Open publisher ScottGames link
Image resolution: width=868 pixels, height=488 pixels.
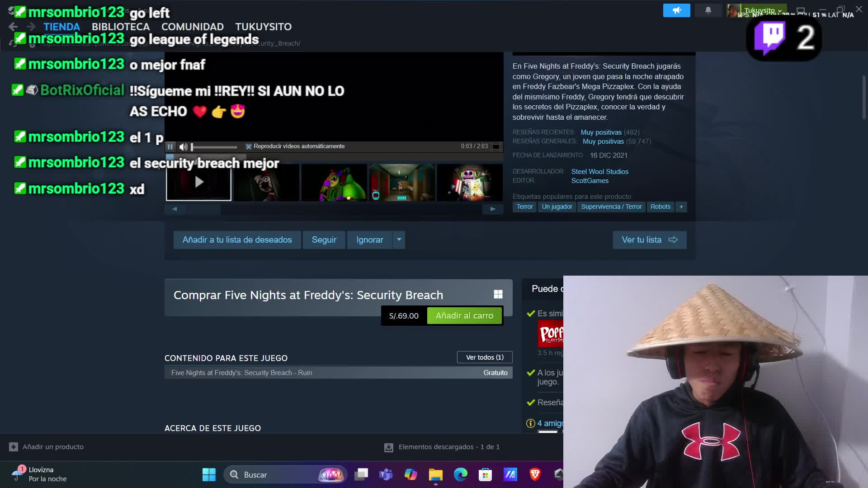tap(590, 181)
